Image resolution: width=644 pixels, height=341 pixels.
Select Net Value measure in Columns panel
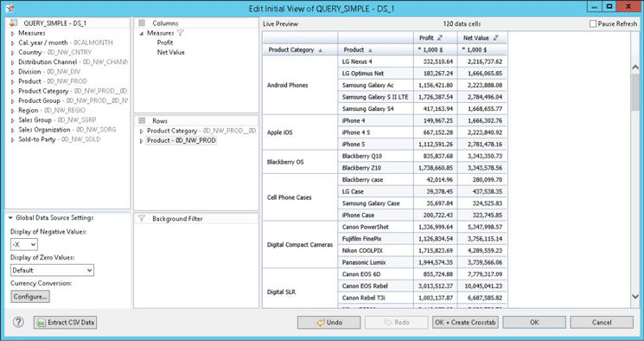[170, 52]
